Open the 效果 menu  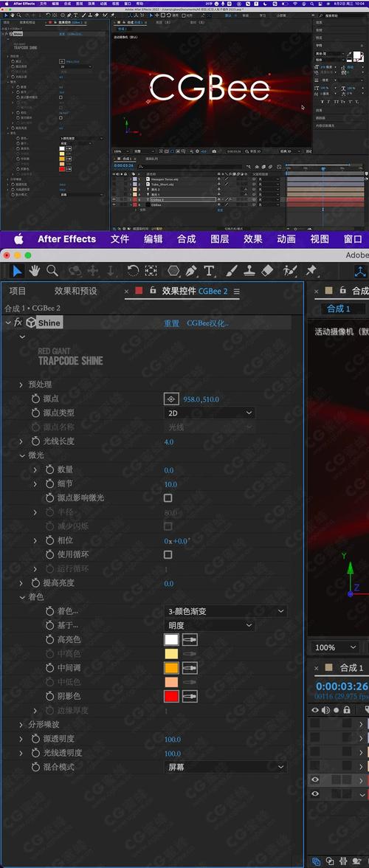coord(253,239)
